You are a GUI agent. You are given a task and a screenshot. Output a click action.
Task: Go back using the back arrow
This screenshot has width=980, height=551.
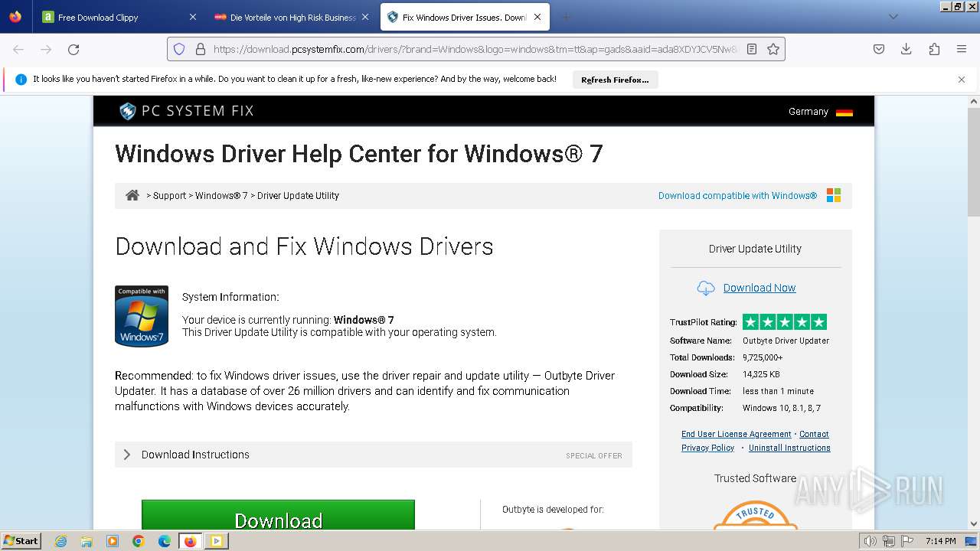coord(18,49)
